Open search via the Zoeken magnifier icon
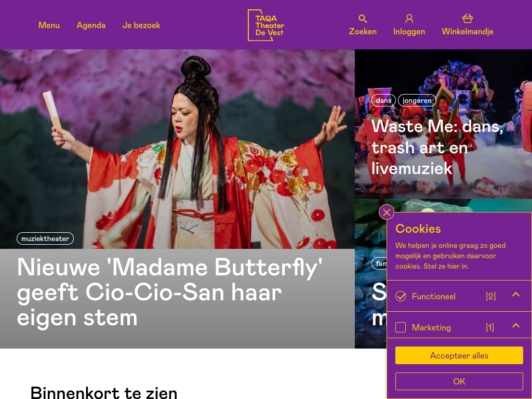The image size is (532, 399). 363,19
